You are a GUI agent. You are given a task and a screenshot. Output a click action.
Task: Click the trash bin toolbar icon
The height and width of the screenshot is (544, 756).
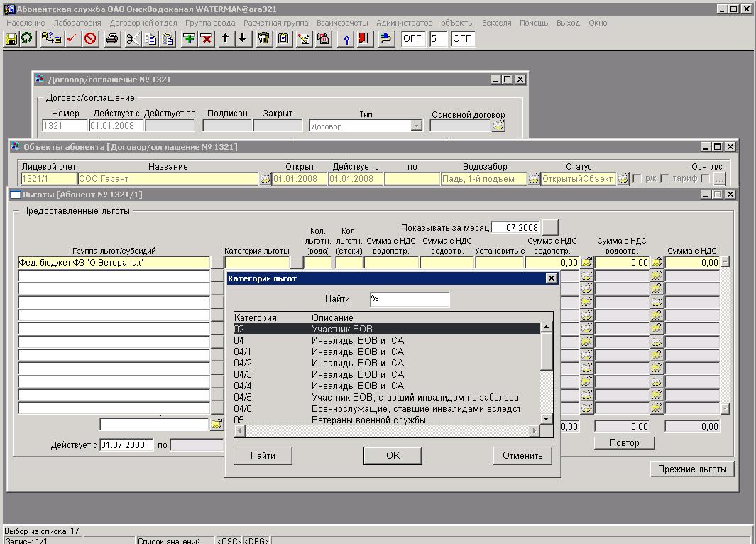tap(263, 39)
